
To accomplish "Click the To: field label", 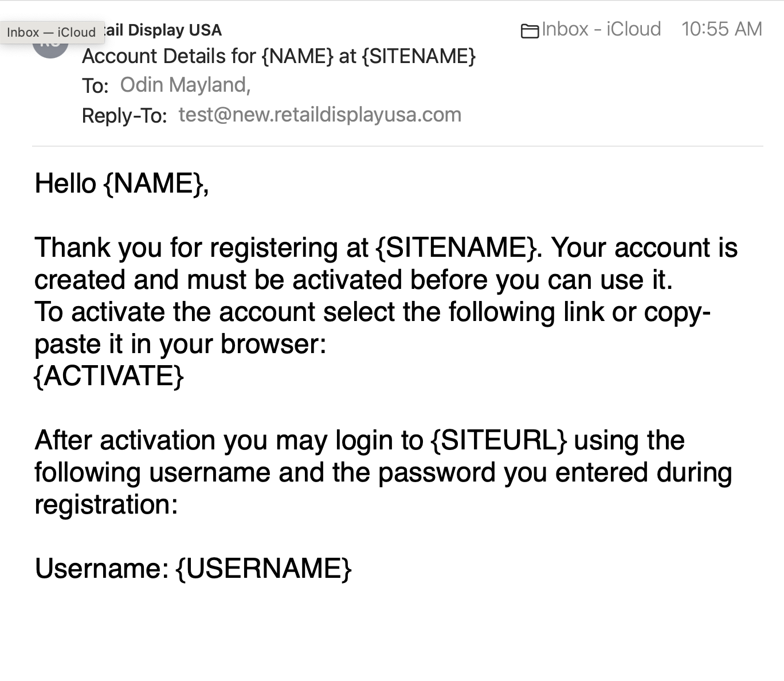I will click(x=95, y=86).
